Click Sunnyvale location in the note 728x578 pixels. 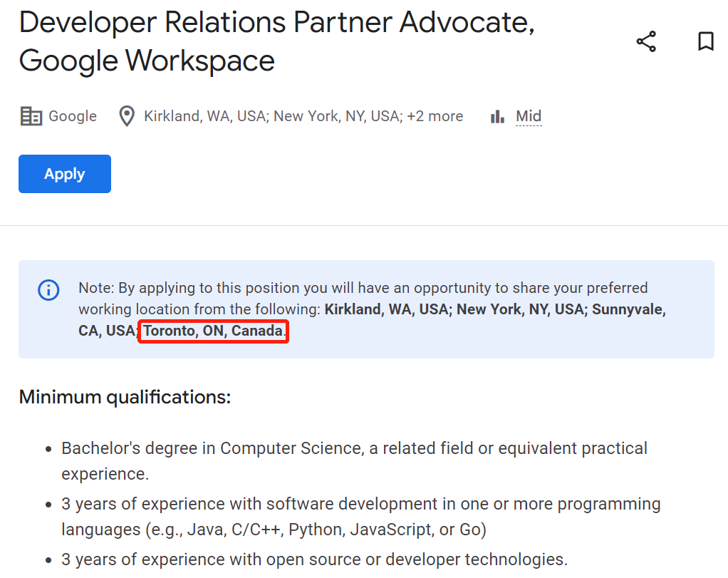tap(629, 309)
